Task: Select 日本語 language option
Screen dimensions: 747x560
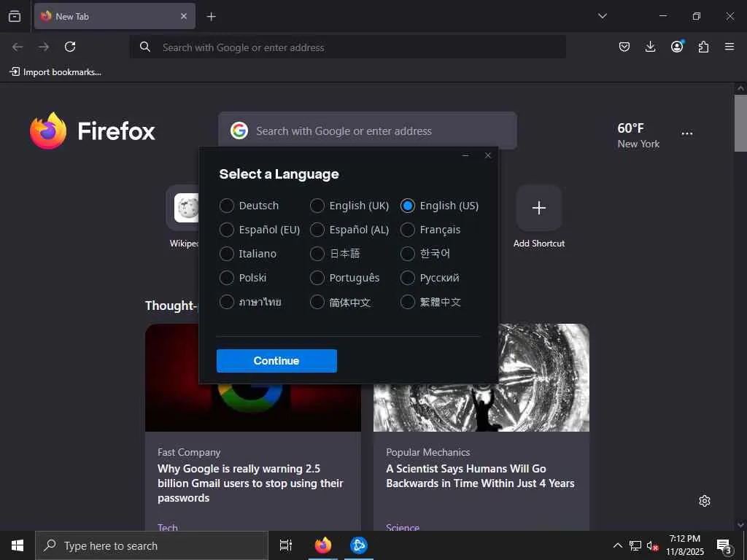Action: (335, 254)
